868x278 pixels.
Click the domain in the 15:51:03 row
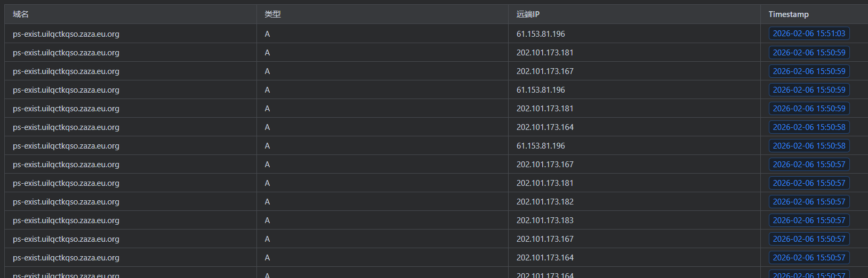tap(66, 34)
